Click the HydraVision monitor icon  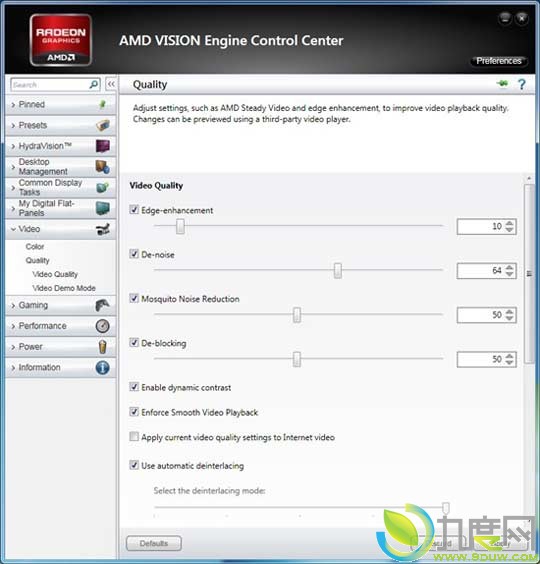(103, 146)
